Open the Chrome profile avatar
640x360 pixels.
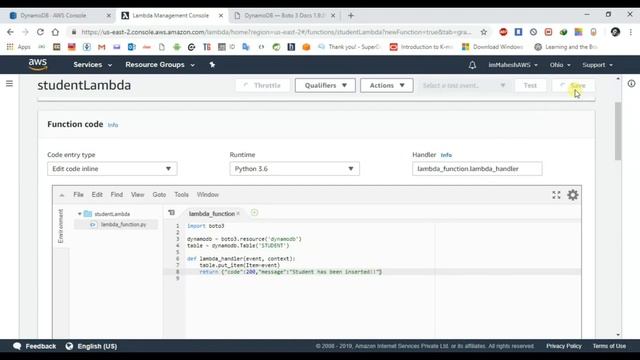pyautogui.click(x=616, y=32)
